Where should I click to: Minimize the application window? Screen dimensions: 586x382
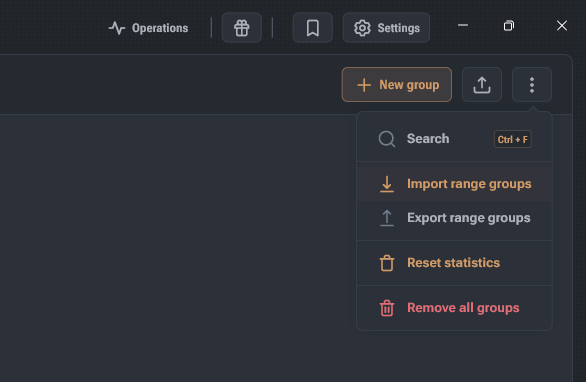point(463,25)
